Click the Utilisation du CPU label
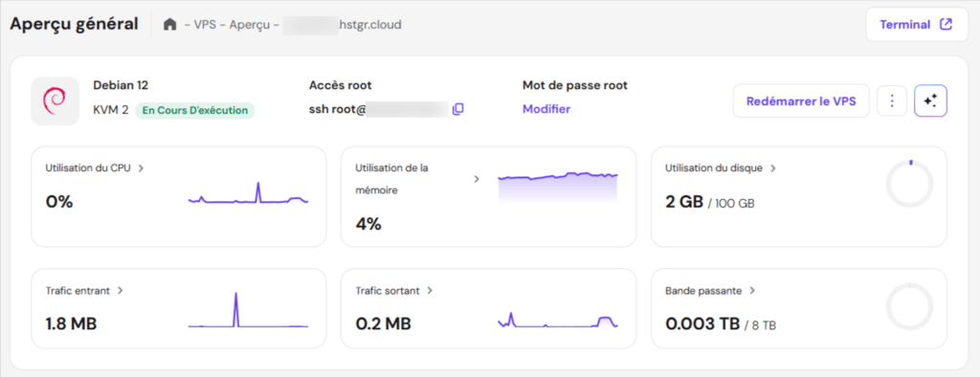Screen dimensions: 980x377 coord(88,168)
